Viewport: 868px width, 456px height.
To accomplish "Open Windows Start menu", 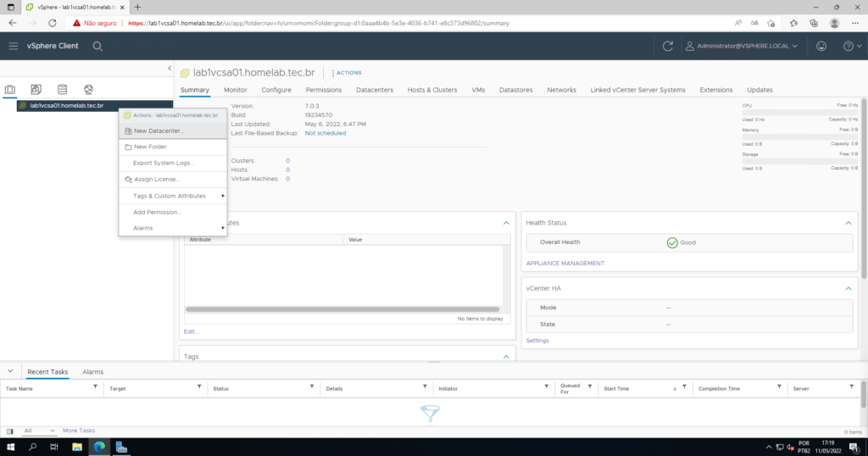I will click(x=10, y=448).
